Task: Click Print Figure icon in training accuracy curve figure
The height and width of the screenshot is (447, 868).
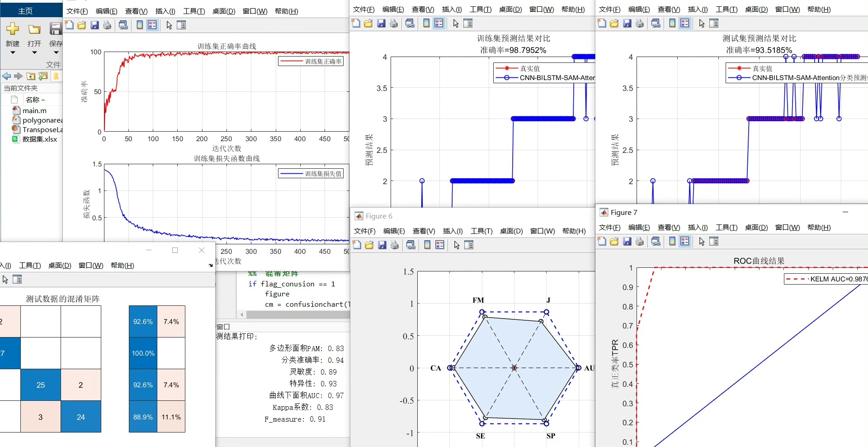Action: coord(107,25)
